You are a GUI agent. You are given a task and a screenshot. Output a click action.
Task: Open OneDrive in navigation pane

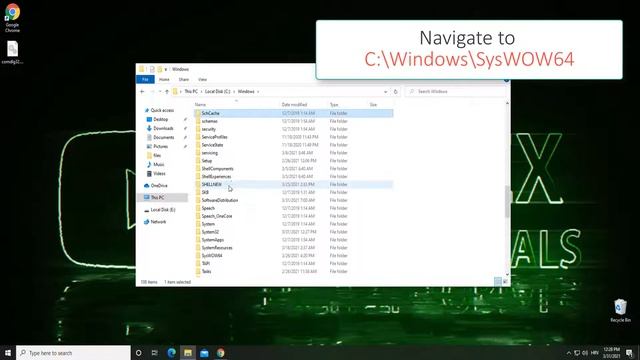click(x=158, y=185)
